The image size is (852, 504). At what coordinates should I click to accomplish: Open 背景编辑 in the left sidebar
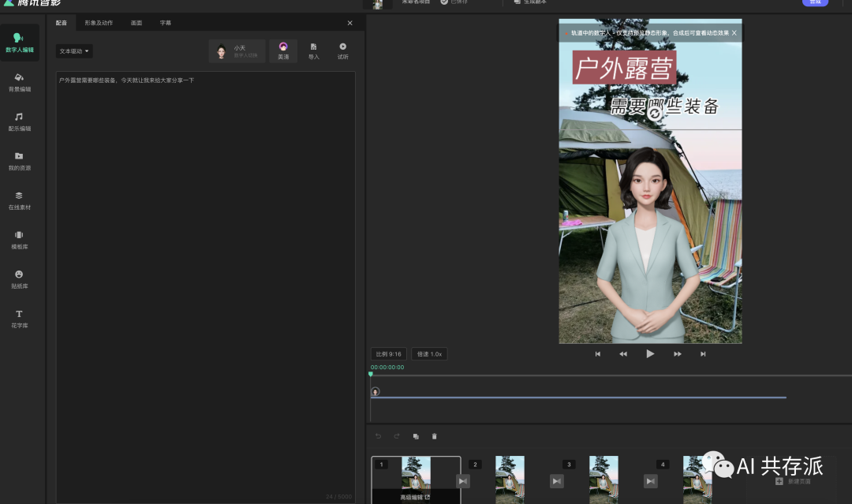click(20, 82)
